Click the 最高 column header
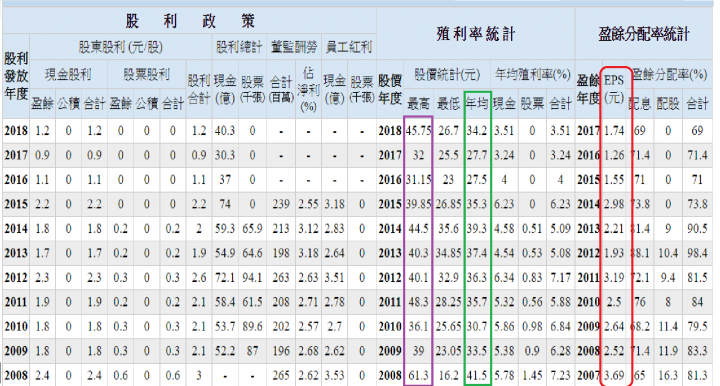 [x=418, y=104]
